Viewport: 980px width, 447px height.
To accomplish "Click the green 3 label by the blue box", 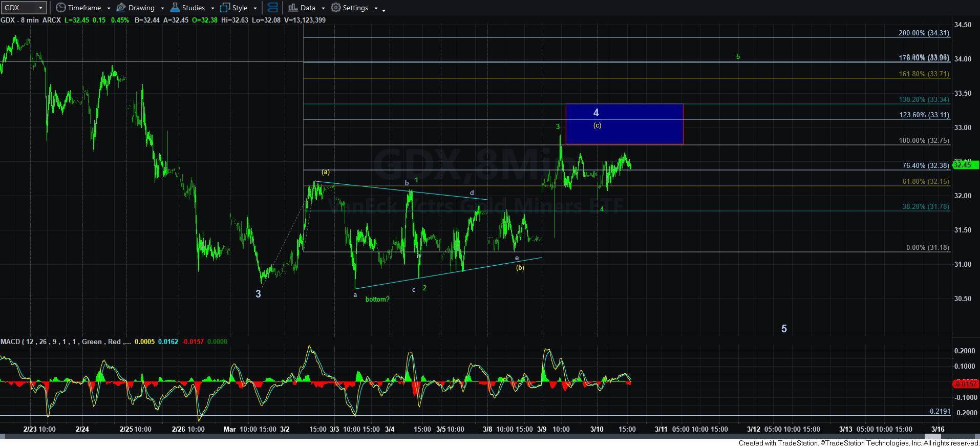I will point(558,126).
